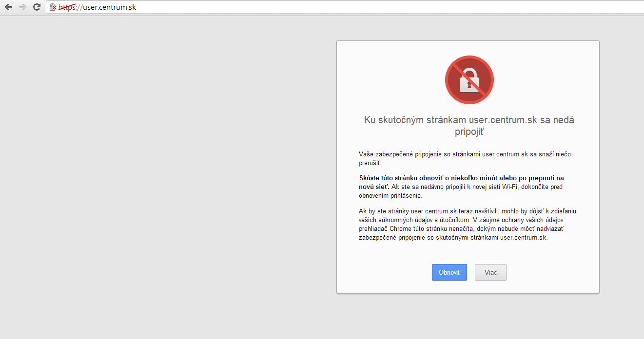Focus the address bar showing user.centrum.sk

click(345, 7)
